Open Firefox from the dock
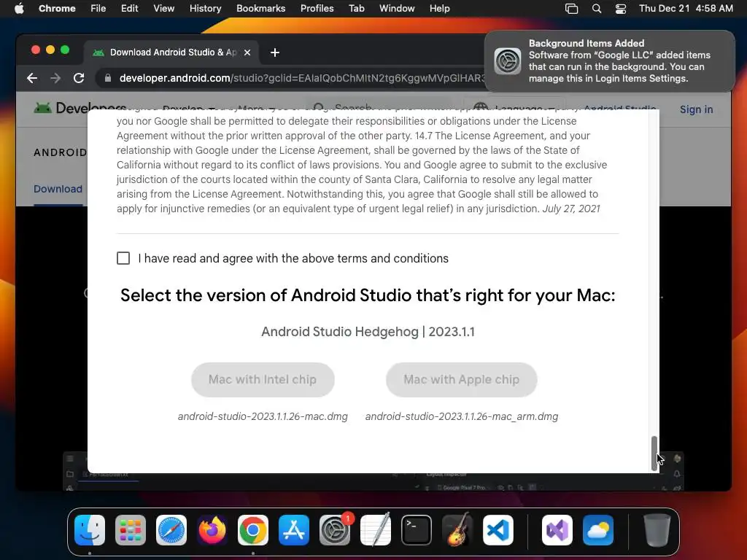The height and width of the screenshot is (560, 747). 212,530
